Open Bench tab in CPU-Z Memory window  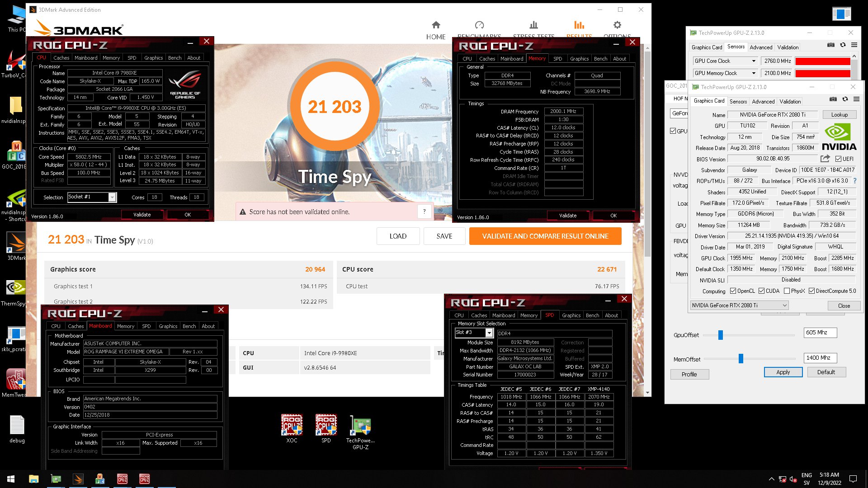600,59
